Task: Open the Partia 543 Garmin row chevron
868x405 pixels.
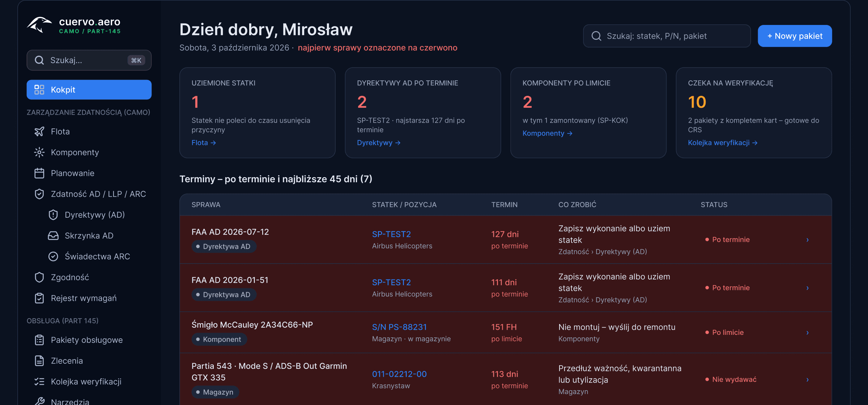Action: point(807,380)
